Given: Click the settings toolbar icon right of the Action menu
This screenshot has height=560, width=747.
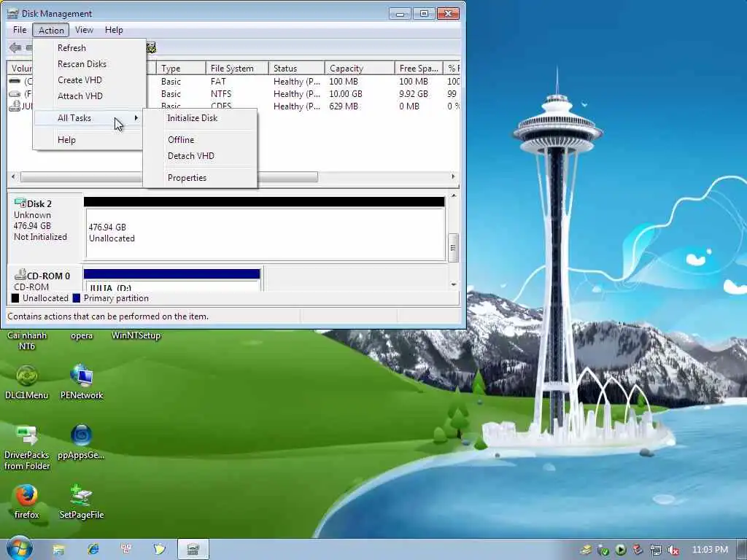Looking at the screenshot, I should (x=151, y=47).
